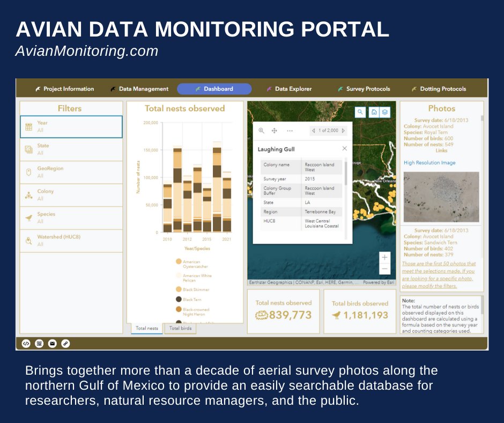504x423 pixels.
Task: Open the Project Information tab
Action: click(x=65, y=89)
